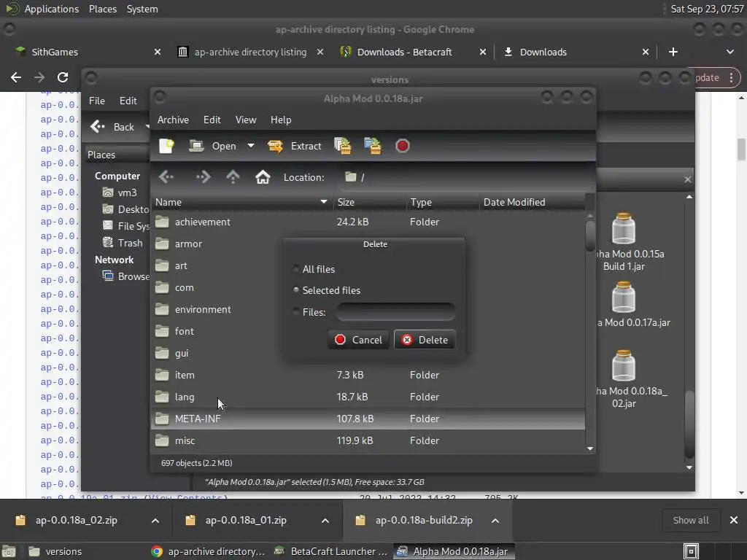747x560 pixels.
Task: Click the Add Folder icon in toolbar
Action: [x=373, y=146]
